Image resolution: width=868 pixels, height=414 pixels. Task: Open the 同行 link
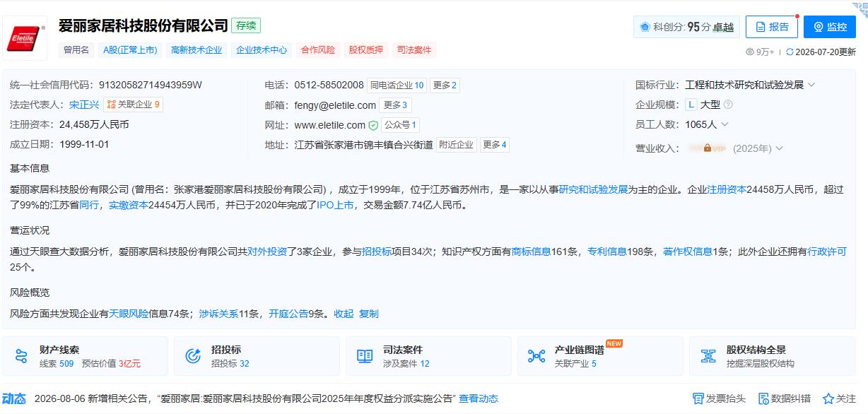(x=89, y=205)
